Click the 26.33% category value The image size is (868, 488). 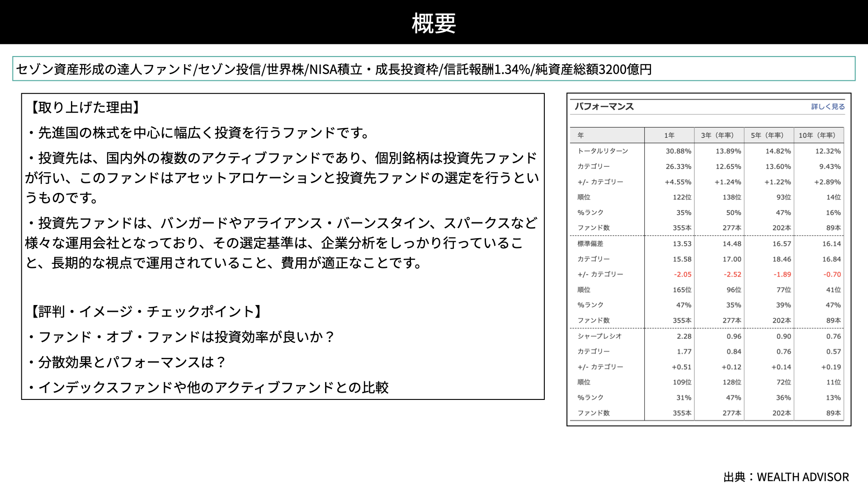678,166
